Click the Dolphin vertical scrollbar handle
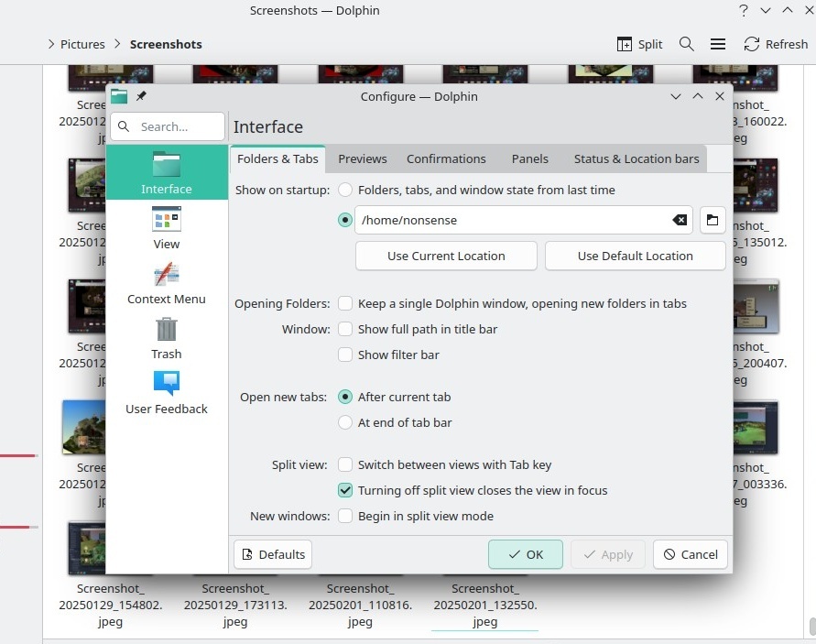This screenshot has height=644, width=816. click(x=811, y=627)
